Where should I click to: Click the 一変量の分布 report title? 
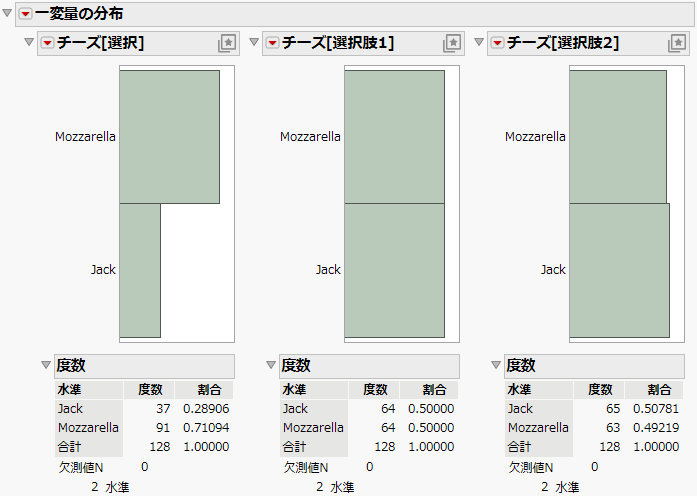pyautogui.click(x=79, y=14)
